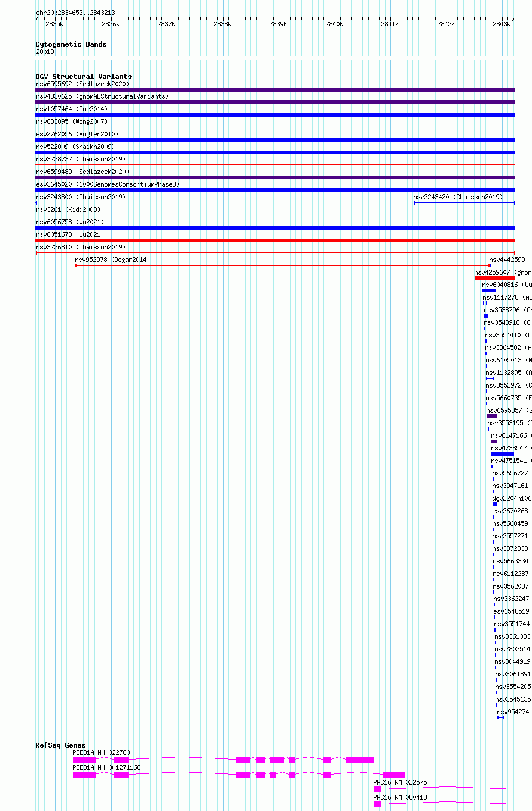Screen dimensions: 532x811
Task: Open PCED1A|NM_001271168 transcript label
Action: (107, 767)
